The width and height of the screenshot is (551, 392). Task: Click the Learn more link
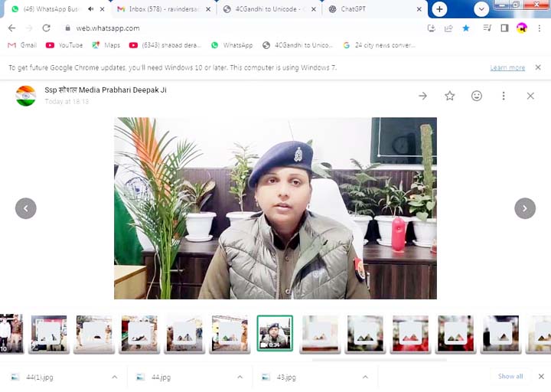507,67
